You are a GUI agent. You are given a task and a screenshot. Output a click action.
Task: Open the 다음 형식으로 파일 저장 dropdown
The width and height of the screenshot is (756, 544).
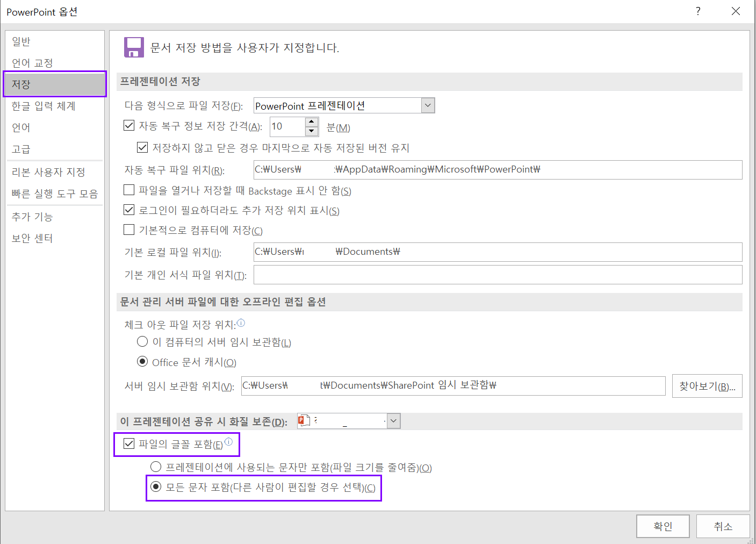(428, 105)
